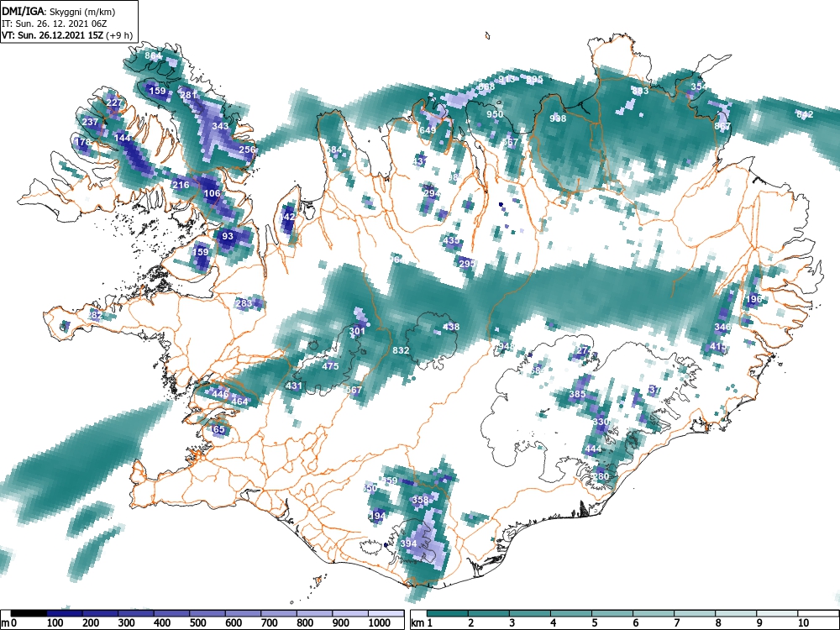Click the visibility value '330' on the map
Screen dimensions: 840x630
click(x=601, y=423)
